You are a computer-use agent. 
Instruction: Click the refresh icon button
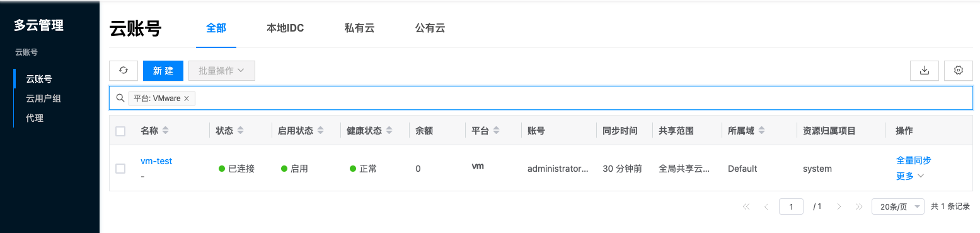coord(124,71)
